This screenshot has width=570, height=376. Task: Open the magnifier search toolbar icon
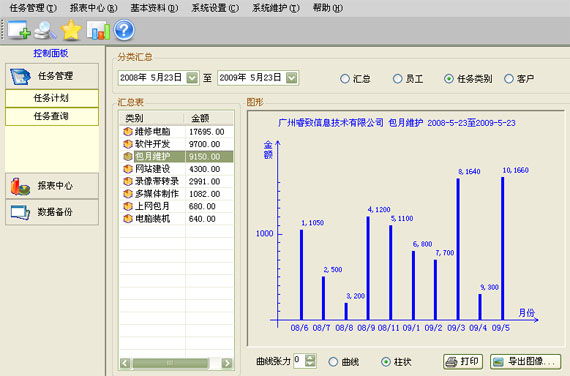click(45, 30)
